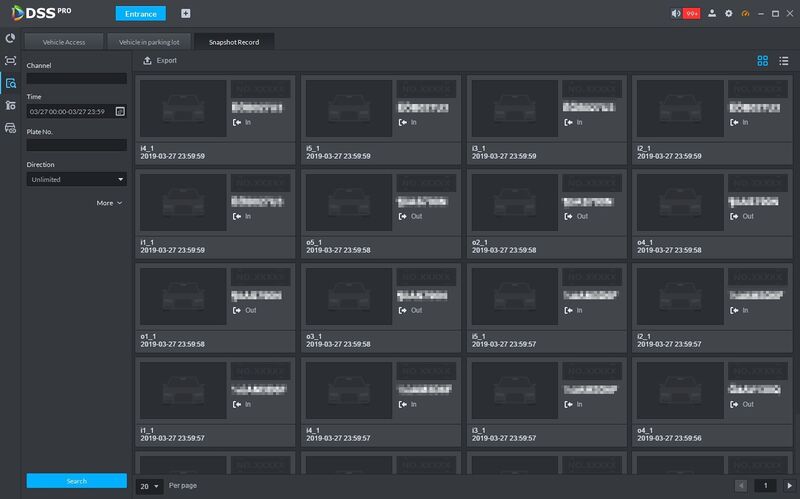Screen dimensions: 800x499
Task: Open the Entrance module tab
Action: (x=141, y=14)
